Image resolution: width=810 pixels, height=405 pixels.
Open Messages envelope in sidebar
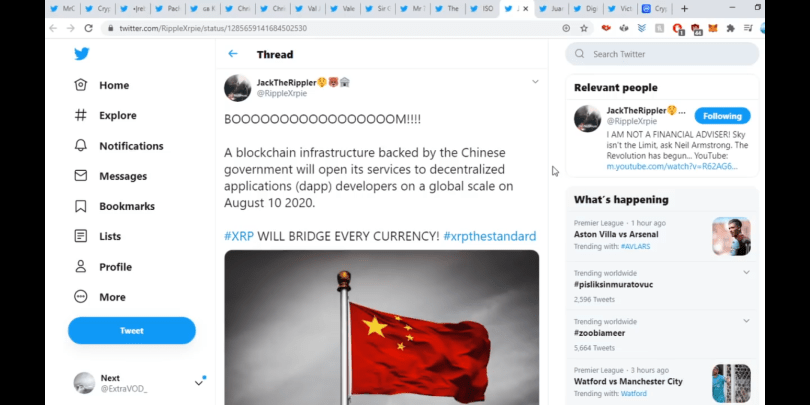pyautogui.click(x=81, y=176)
